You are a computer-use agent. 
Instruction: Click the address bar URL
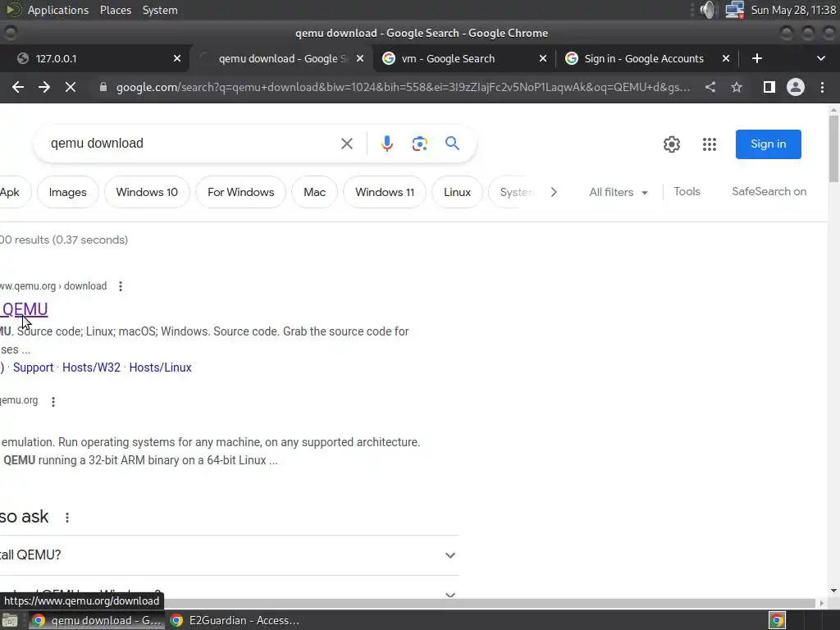pyautogui.click(x=403, y=87)
